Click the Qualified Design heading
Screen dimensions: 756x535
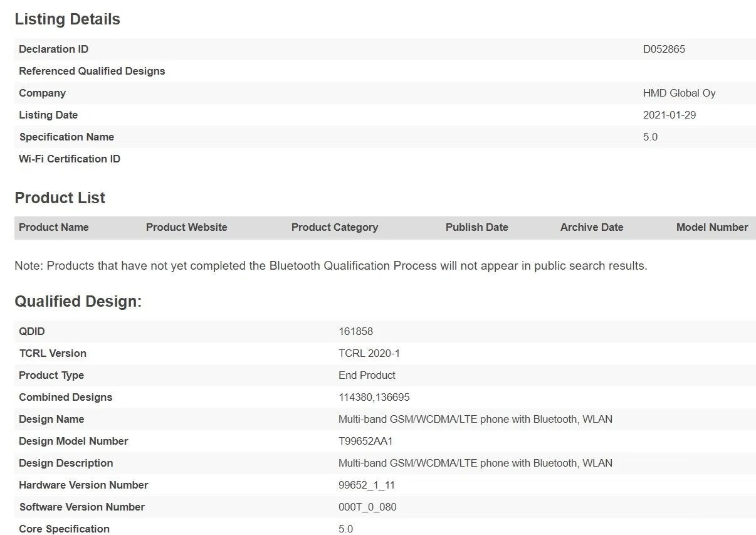pyautogui.click(x=78, y=302)
